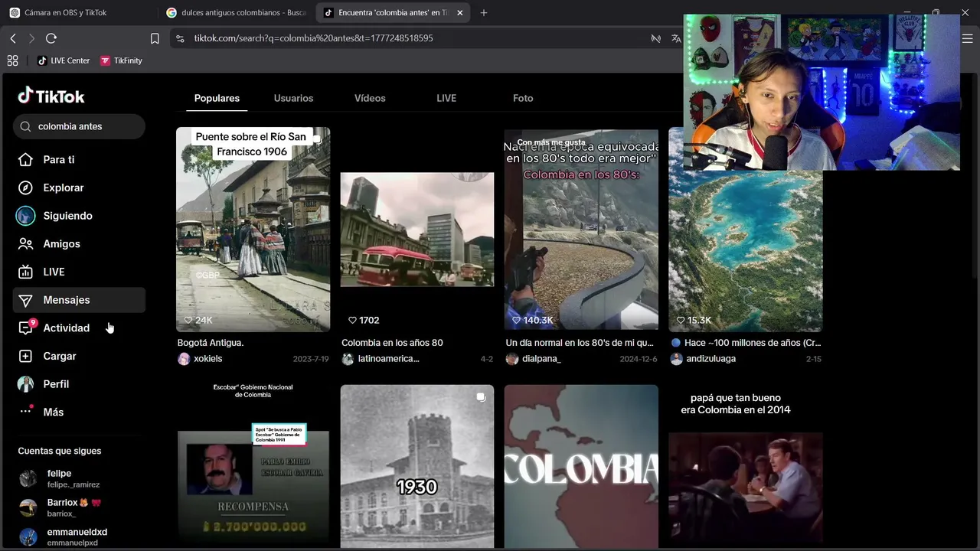Screen dimensions: 980x551
Task: Open Mensajes inbox
Action: (x=79, y=300)
